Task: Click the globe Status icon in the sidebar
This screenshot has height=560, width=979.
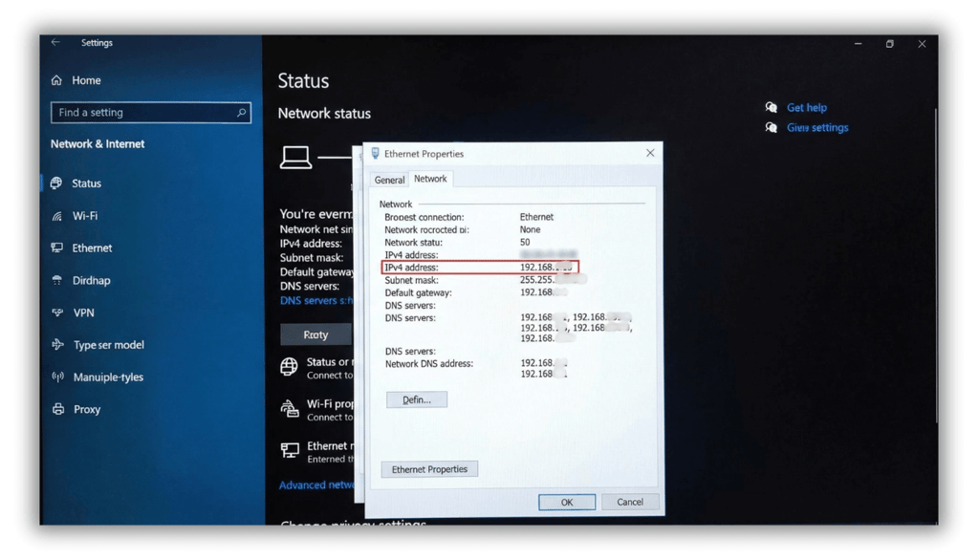Action: pos(58,183)
